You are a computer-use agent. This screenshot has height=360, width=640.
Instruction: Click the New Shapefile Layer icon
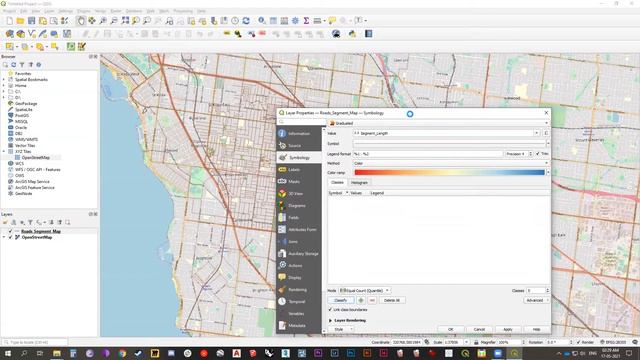tap(32, 34)
